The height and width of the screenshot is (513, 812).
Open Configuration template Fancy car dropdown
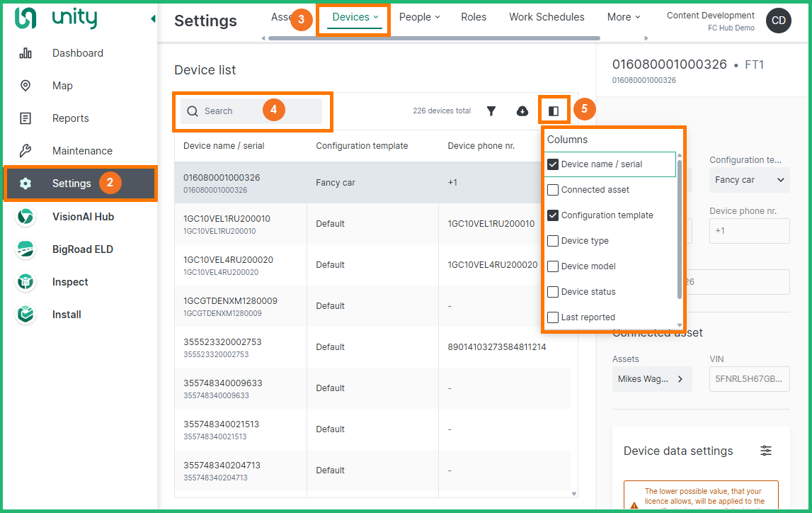(x=750, y=180)
